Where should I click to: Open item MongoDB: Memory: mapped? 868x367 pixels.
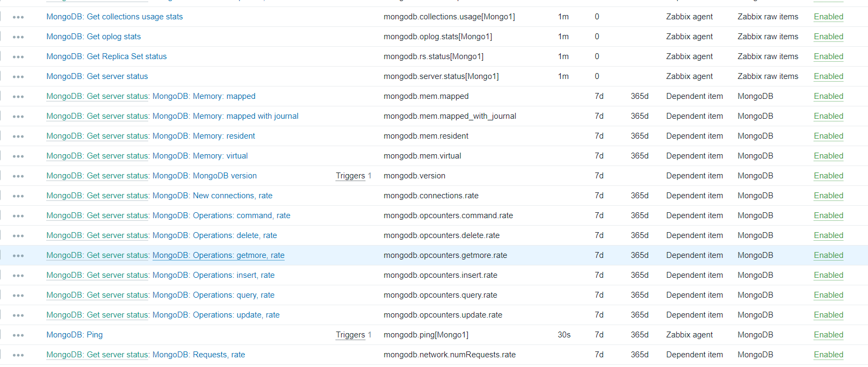(204, 96)
